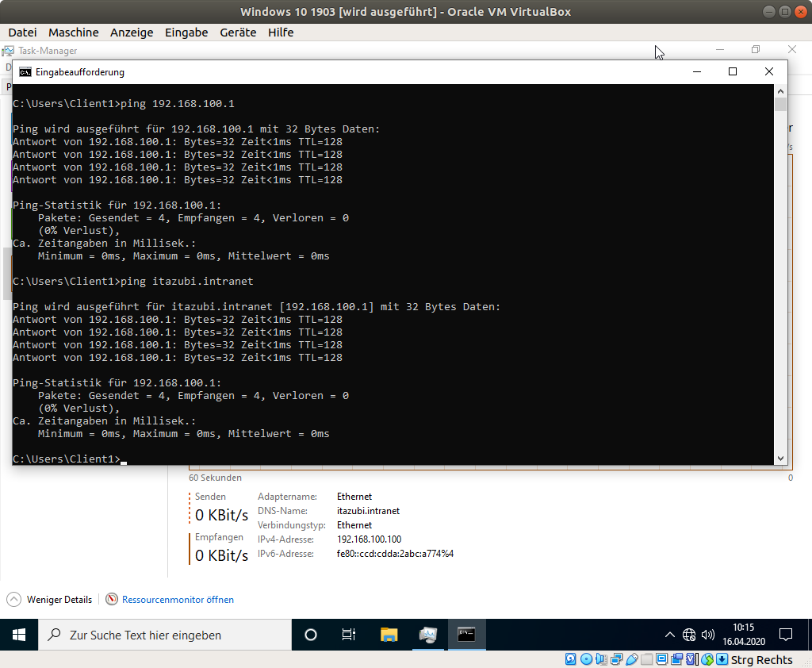Click the Adaptername value Ethernet

354,497
